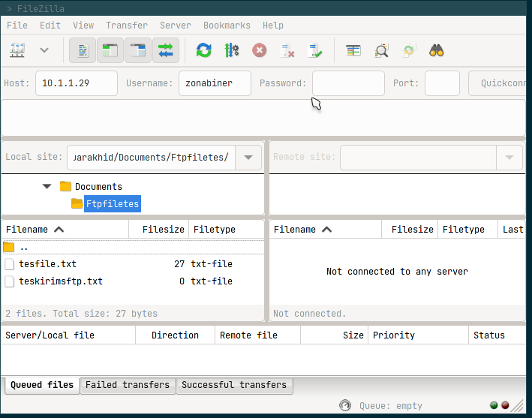Click the reconnect to last server icon

315,50
